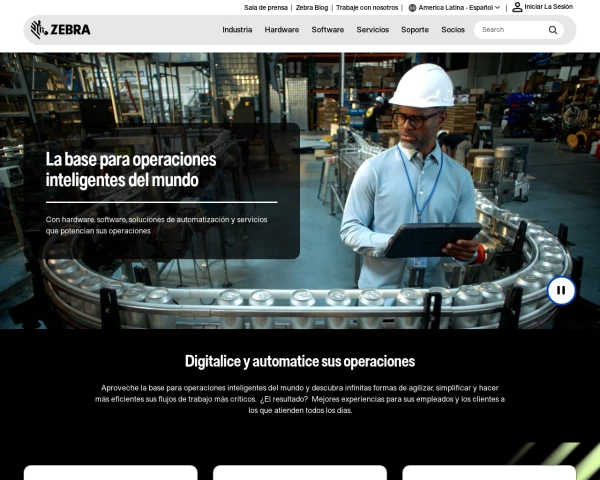The image size is (600, 480).
Task: Open the Sala de prensa link
Action: [266, 8]
